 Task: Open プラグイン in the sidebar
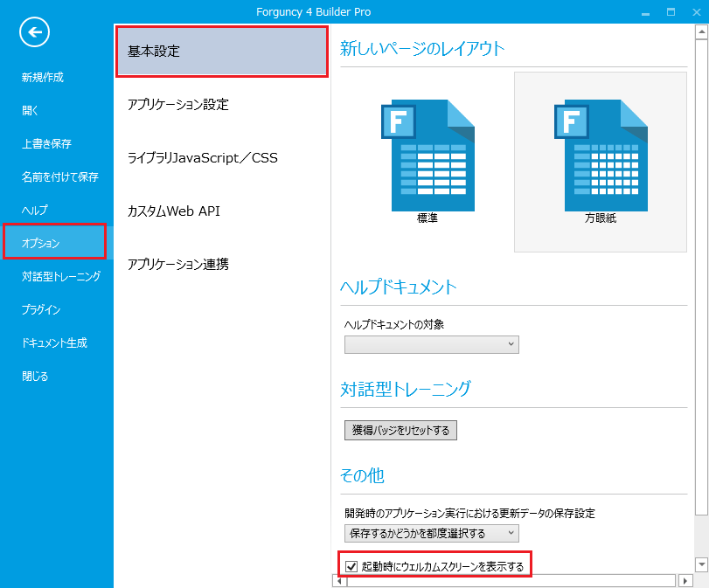tap(41, 309)
